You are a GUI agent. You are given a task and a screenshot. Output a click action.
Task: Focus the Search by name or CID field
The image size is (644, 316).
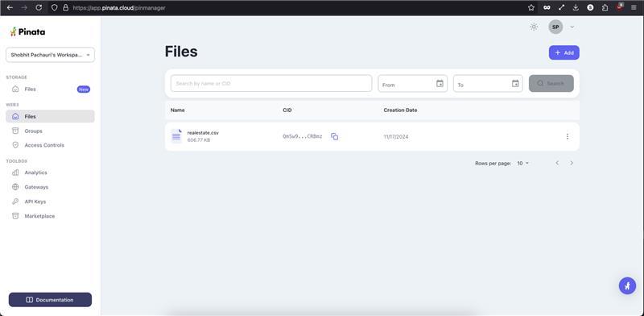[271, 84]
